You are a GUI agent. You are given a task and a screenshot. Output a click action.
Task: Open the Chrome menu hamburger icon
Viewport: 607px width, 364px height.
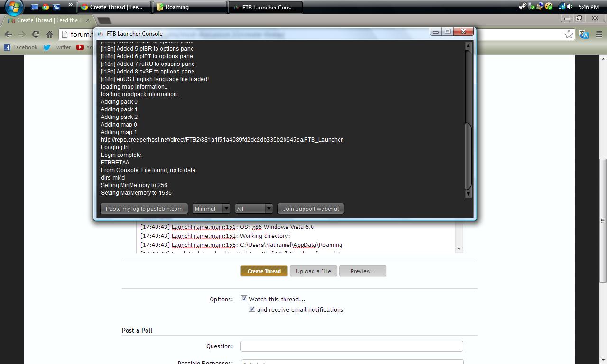pos(599,34)
